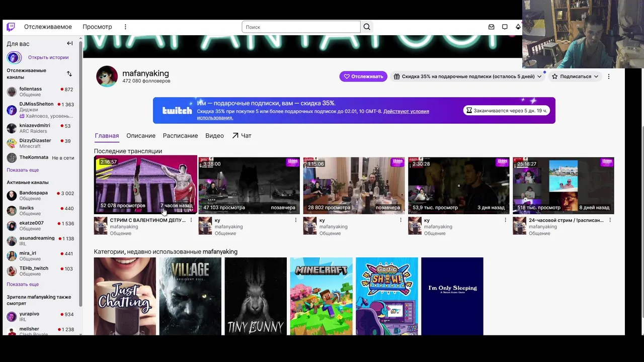Viewport: 644px width, 362px height.
Task: Open the Gartic Show category cover
Action: pos(386,296)
